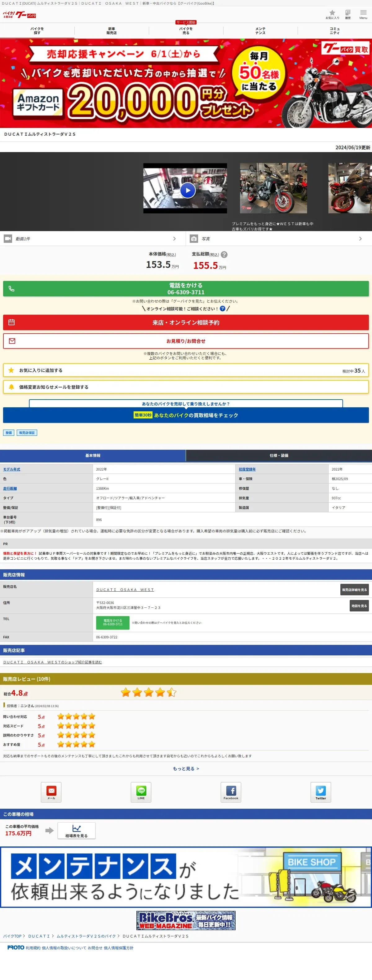
Task: Open the モデル年式 link
Action: 12,469
